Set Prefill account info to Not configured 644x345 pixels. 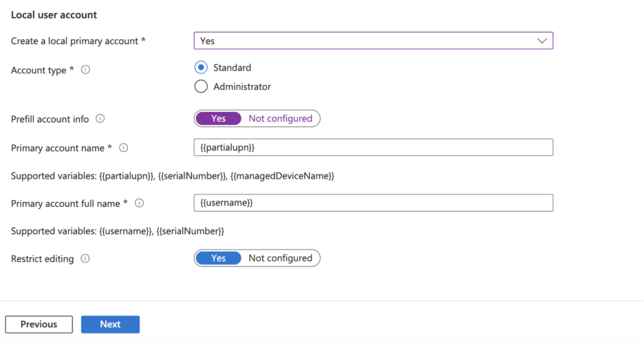pyautogui.click(x=280, y=118)
